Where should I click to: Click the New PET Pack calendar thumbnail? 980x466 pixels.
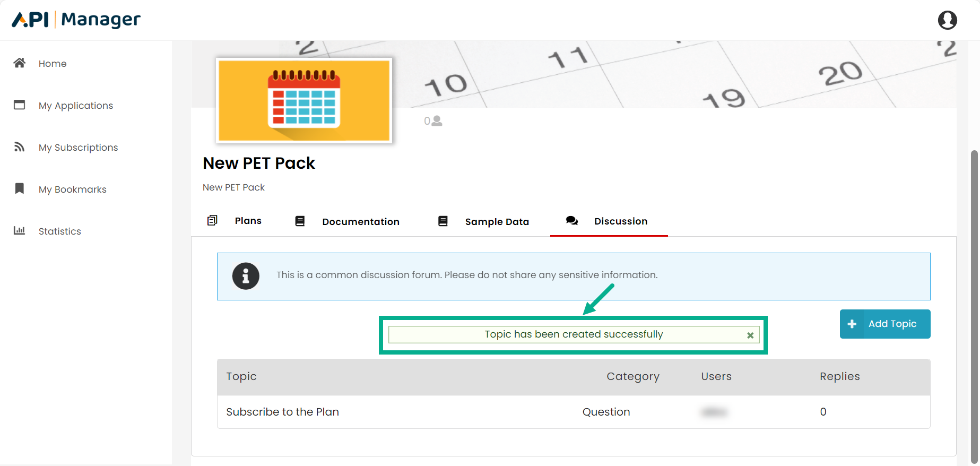(304, 100)
